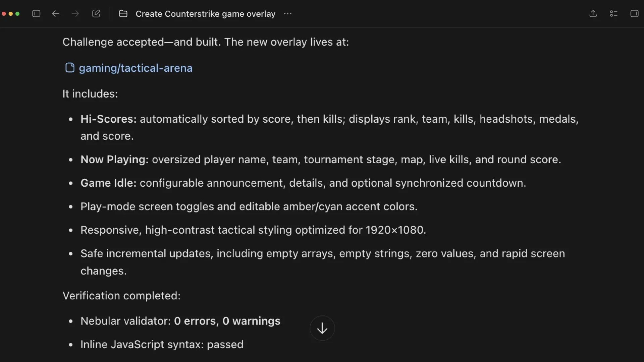Toggle the left sidebar panel icon
Screen dimensions: 644x362
point(36,14)
